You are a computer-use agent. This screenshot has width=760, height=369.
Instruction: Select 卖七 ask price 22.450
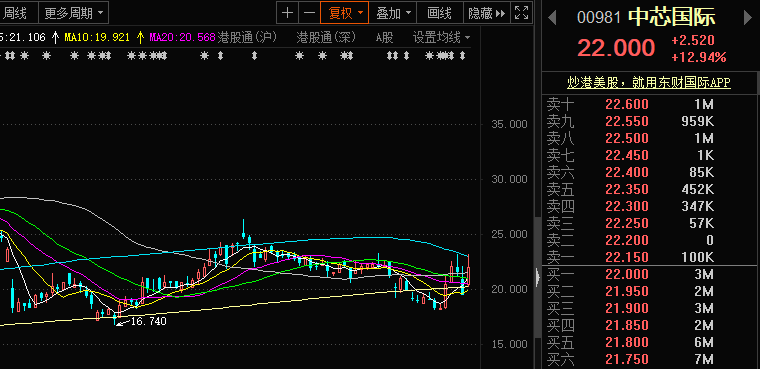click(627, 155)
